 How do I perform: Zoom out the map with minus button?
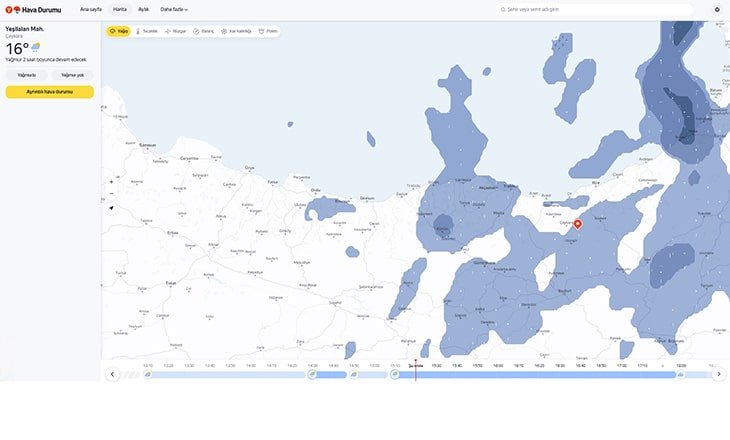click(x=111, y=194)
